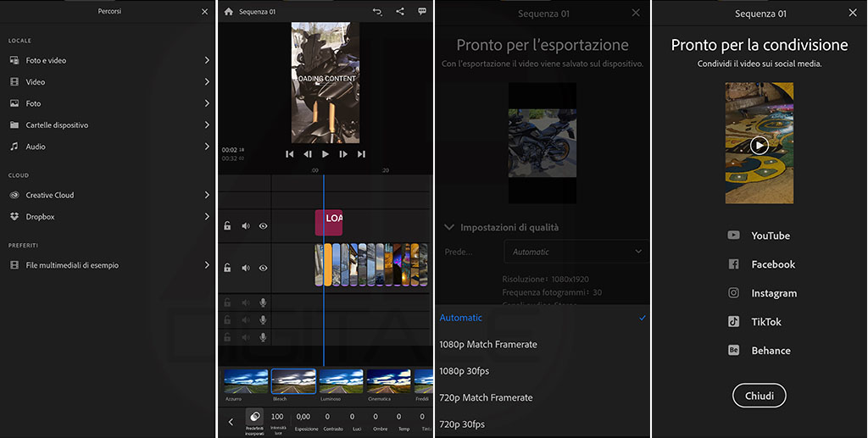Screen dimensions: 868x438
Task: Apply the Azzurro preset thumbnail
Action: tap(247, 382)
